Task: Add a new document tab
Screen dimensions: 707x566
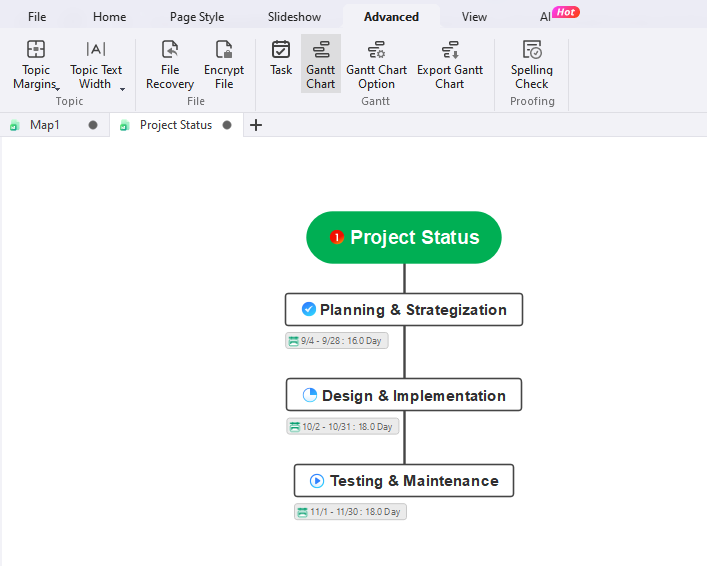Action: (256, 125)
